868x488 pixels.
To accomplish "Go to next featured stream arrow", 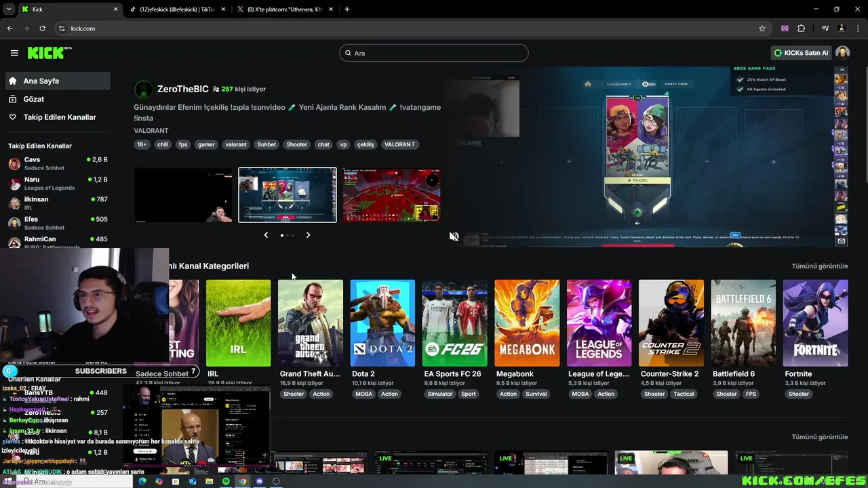I will [x=308, y=235].
